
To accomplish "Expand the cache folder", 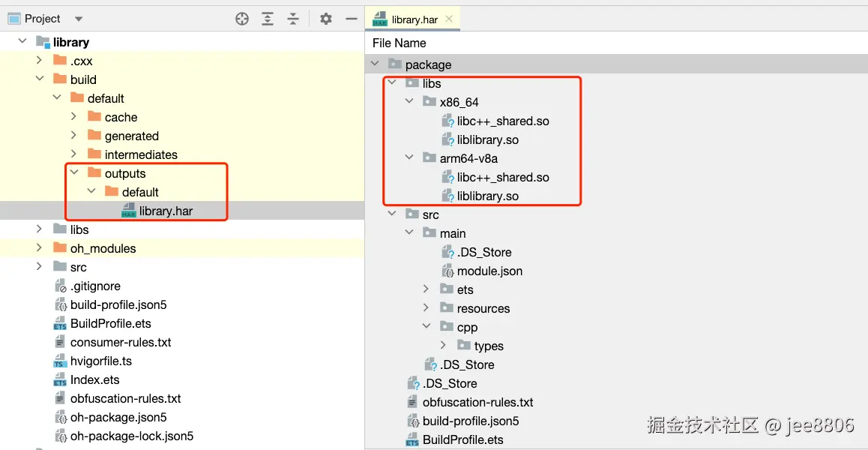I will [x=74, y=117].
